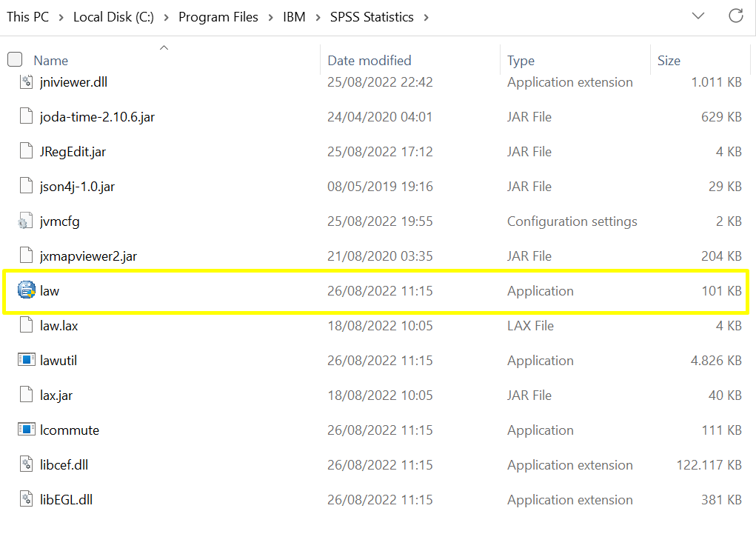This screenshot has height=534, width=756.
Task: Go to This PC in breadcrumb
Action: (x=27, y=17)
